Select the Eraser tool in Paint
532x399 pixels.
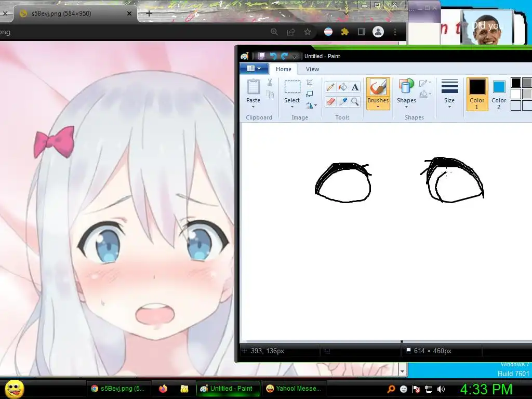[x=330, y=101]
